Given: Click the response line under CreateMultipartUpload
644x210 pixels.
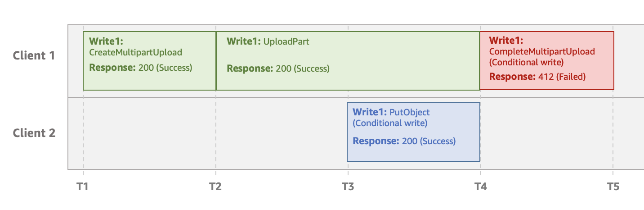Looking at the screenshot, I should point(141,68).
